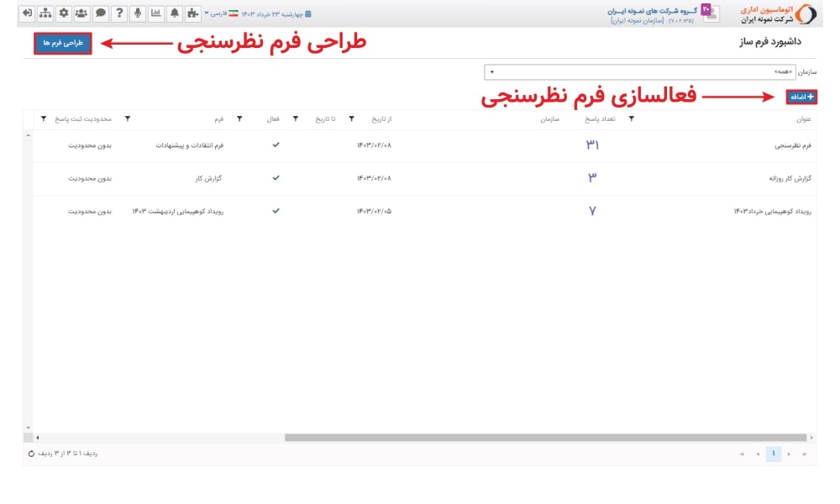840x504 pixels.
Task: Open the chat messages icon
Action: [101, 13]
